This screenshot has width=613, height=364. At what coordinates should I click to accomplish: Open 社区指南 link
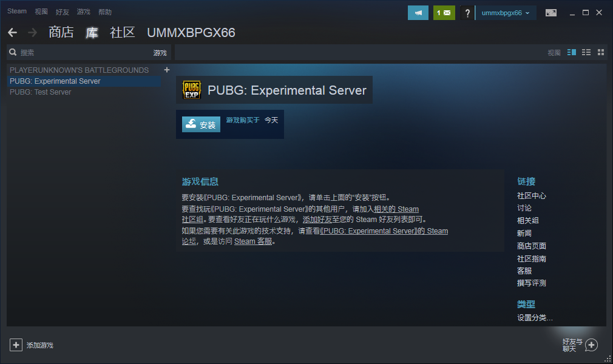pyautogui.click(x=531, y=258)
